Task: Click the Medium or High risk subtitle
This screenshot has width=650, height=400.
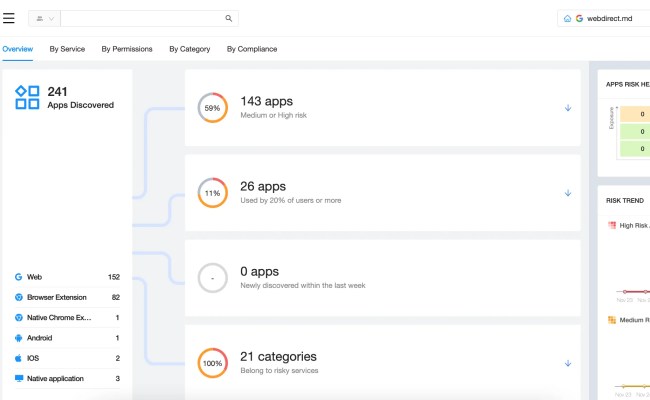Action: pos(274,115)
